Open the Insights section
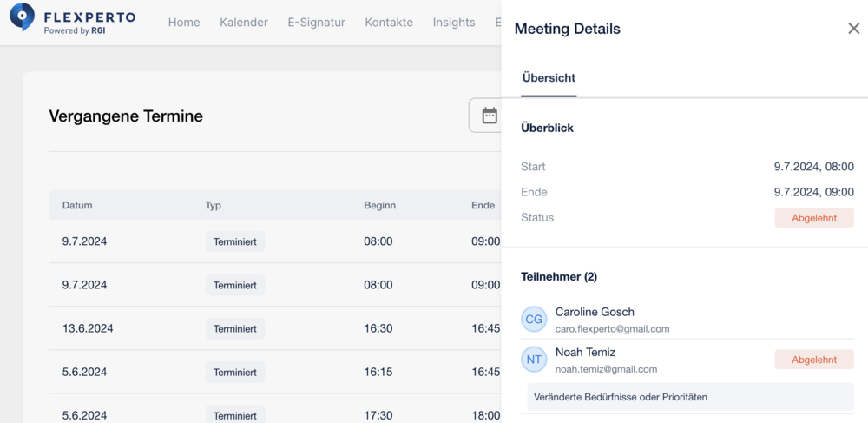Screen dimensions: 868x423 pos(454,22)
